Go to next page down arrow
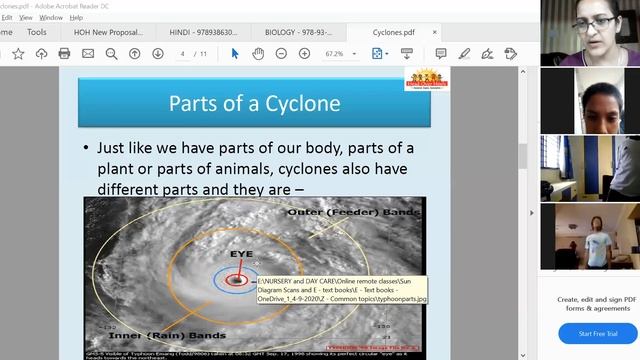 [x=158, y=53]
